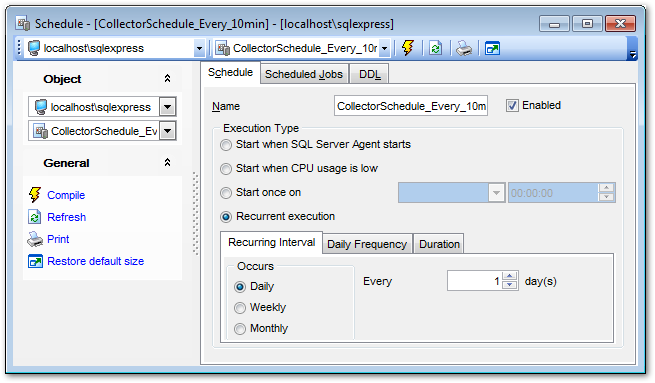Switch to the Schedule tab

coord(230,73)
